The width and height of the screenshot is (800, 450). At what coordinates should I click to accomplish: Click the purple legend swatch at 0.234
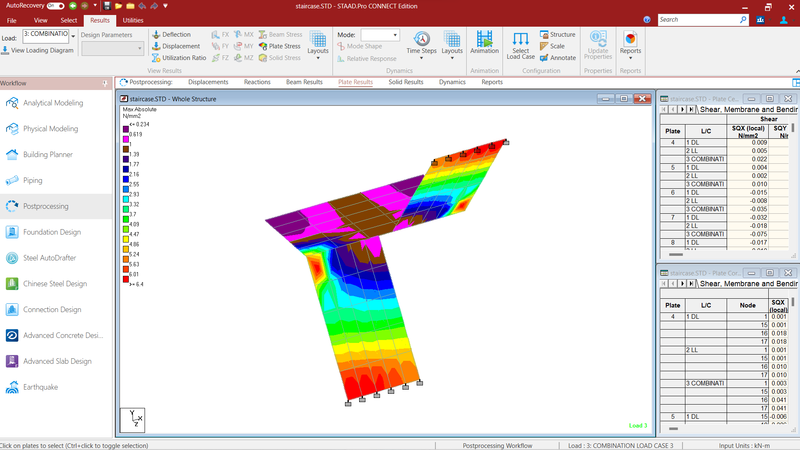coord(126,129)
